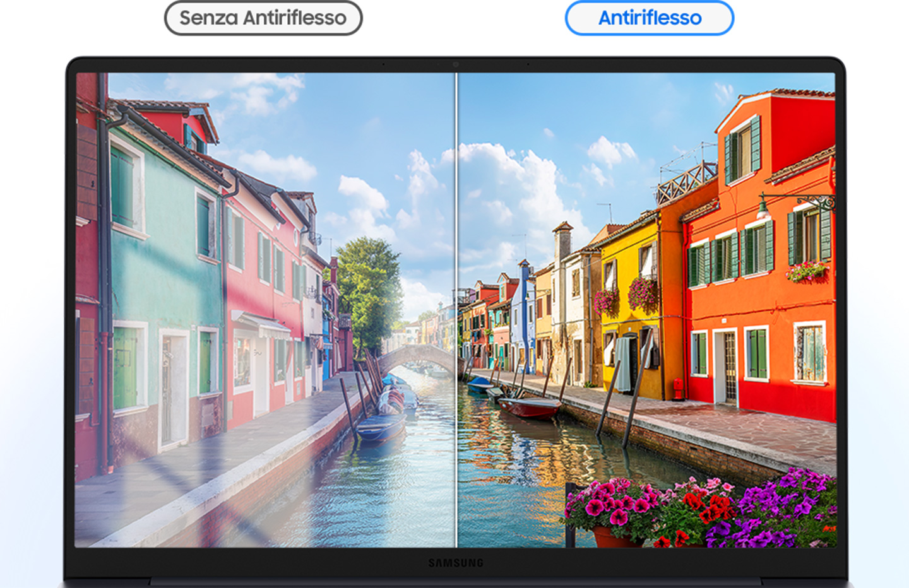The image size is (909, 588).
Task: Select the "Senza Antiriflesso" label
Action: (x=263, y=18)
